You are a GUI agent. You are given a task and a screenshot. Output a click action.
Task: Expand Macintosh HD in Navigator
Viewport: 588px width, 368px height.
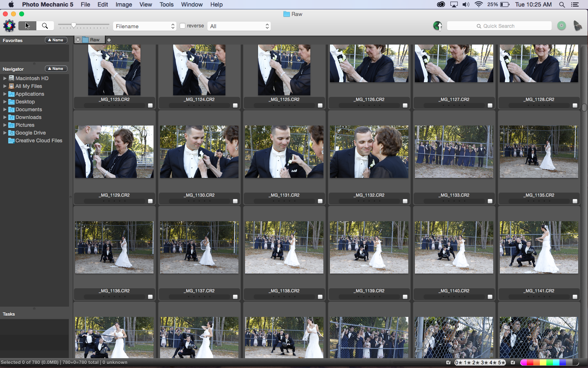coord(5,78)
